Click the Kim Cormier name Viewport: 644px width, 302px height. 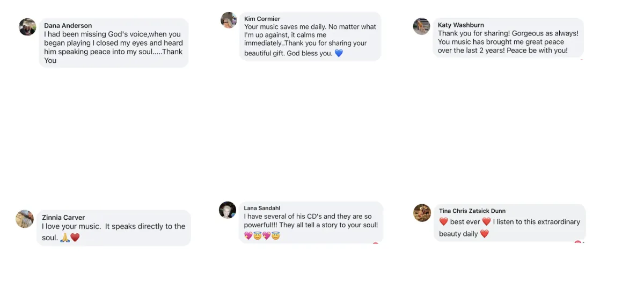point(262,19)
